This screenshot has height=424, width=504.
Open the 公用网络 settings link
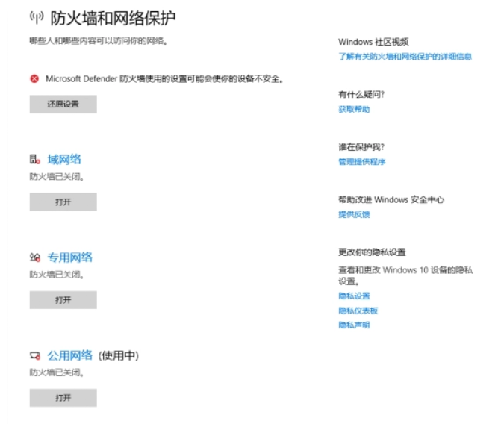pyautogui.click(x=69, y=355)
